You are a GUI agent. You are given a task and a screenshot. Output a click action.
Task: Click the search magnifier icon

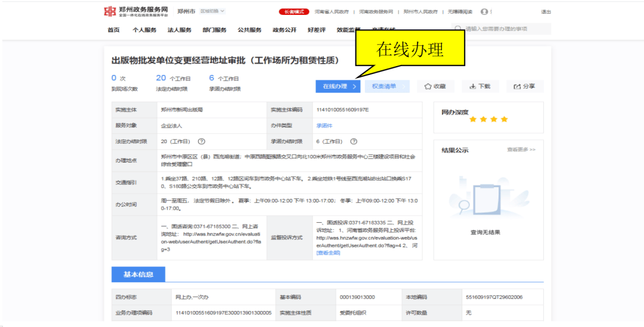click(458, 29)
